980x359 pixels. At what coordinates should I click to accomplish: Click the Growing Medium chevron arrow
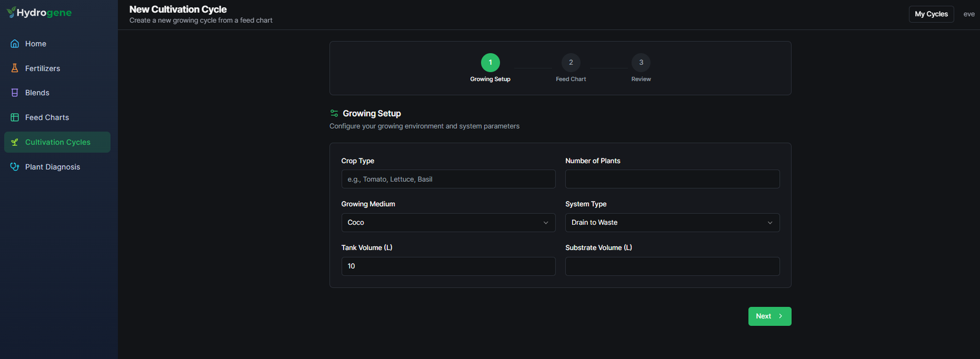[x=546, y=222]
